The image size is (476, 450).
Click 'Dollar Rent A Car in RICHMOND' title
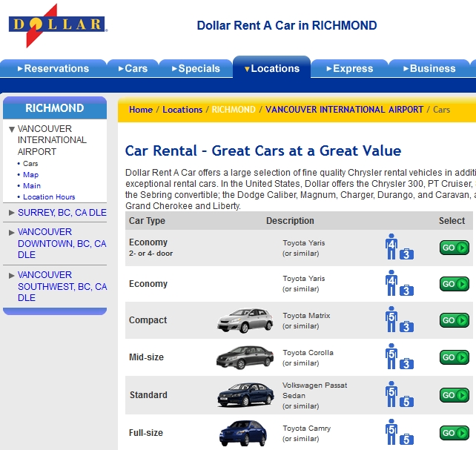(x=287, y=25)
